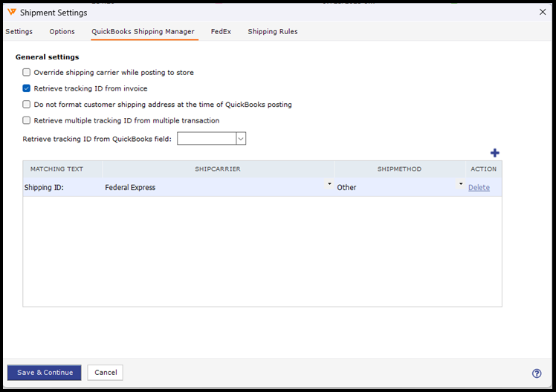Close the Shipment Settings dialog
The width and height of the screenshot is (556, 392).
(541, 12)
